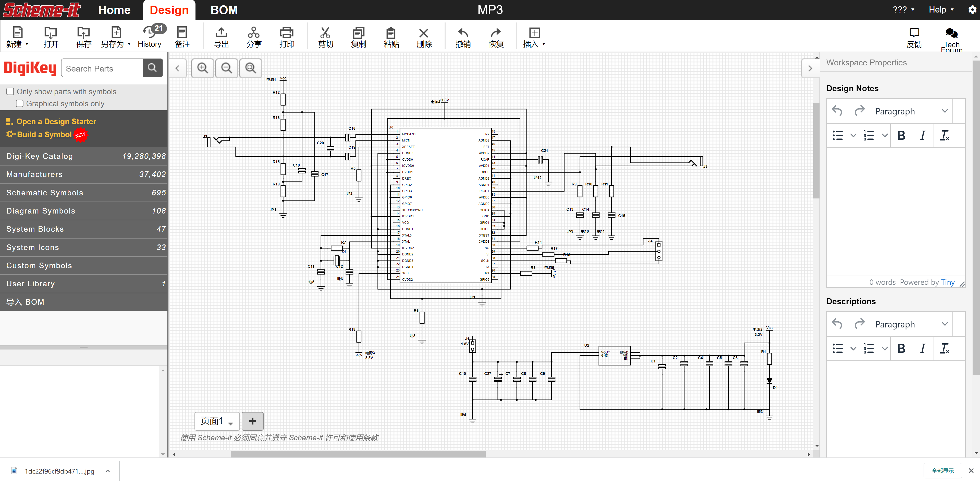Open the settings gear icon
The image size is (980, 483).
972,10
